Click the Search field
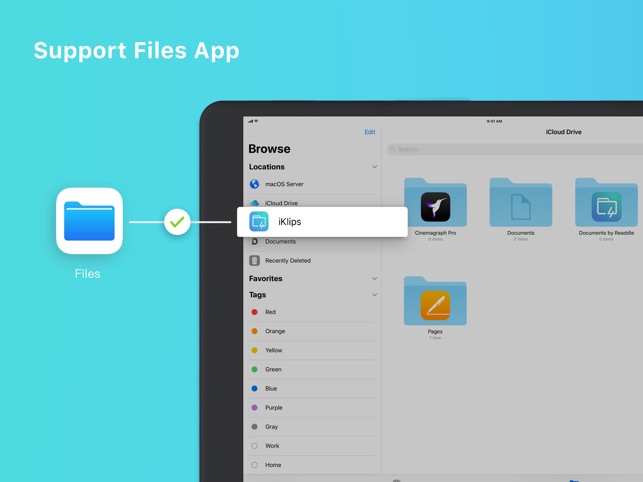Viewport: 643px width, 482px height. 515,149
